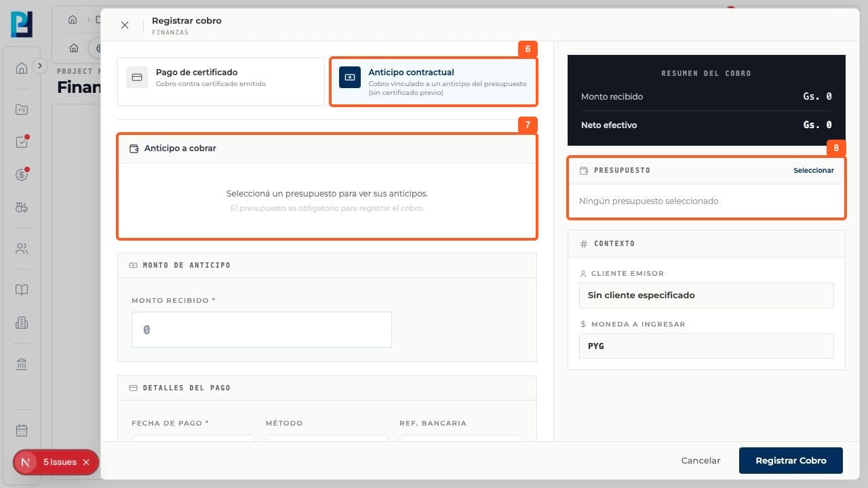
Task: Click the Monto recibido amount field
Action: click(x=262, y=329)
